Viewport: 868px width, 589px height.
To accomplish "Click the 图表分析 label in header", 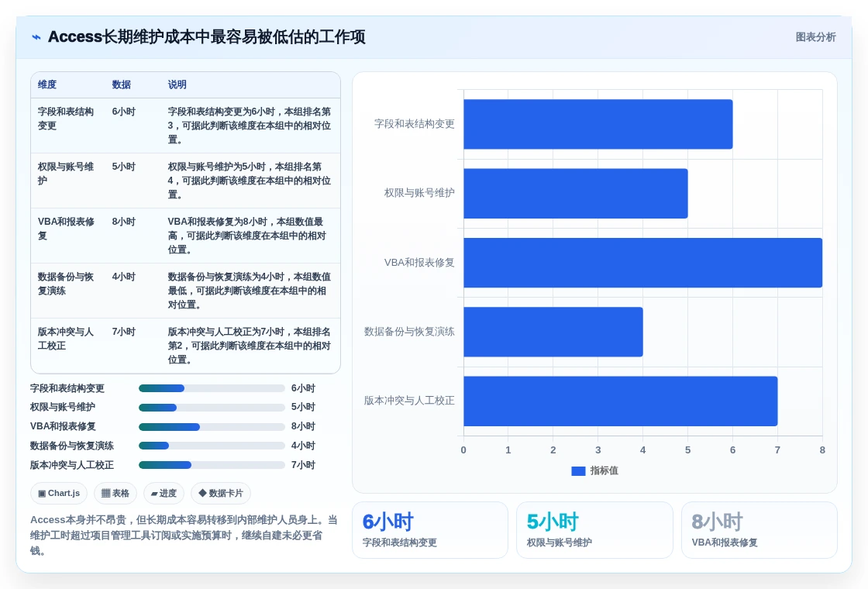I will click(815, 37).
